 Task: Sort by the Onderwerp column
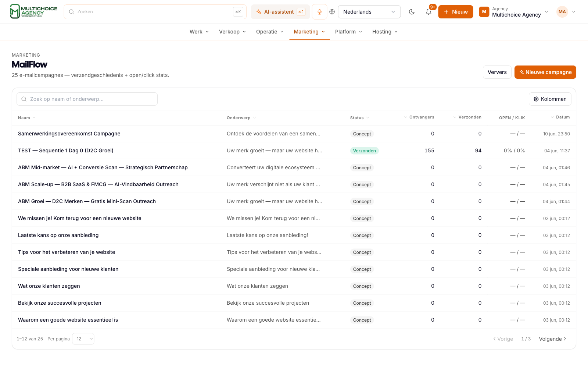click(241, 118)
